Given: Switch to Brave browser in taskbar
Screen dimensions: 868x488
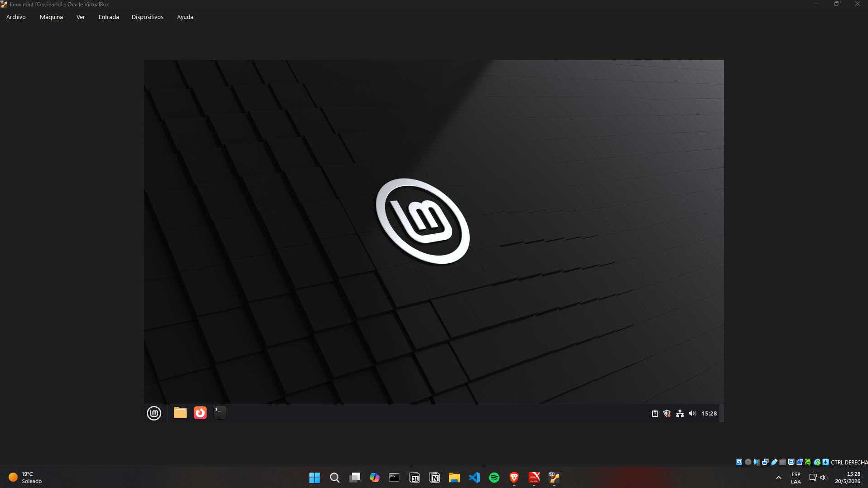Looking at the screenshot, I should [x=514, y=478].
